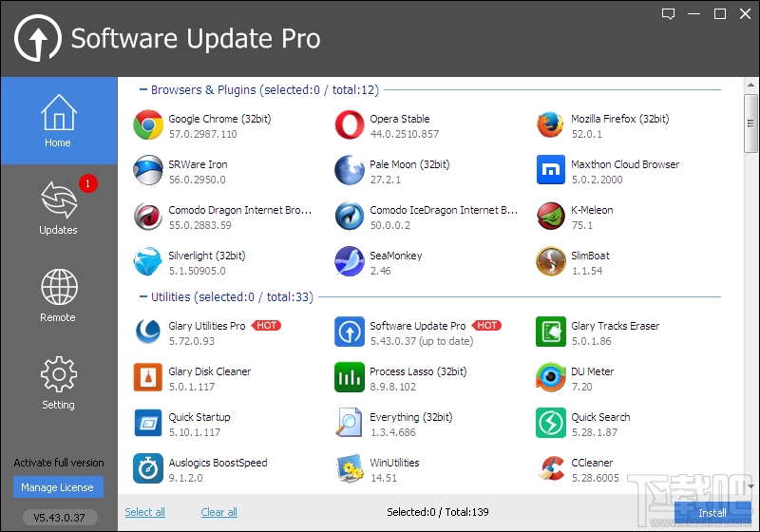Click the SlimBoat icon

click(x=551, y=261)
